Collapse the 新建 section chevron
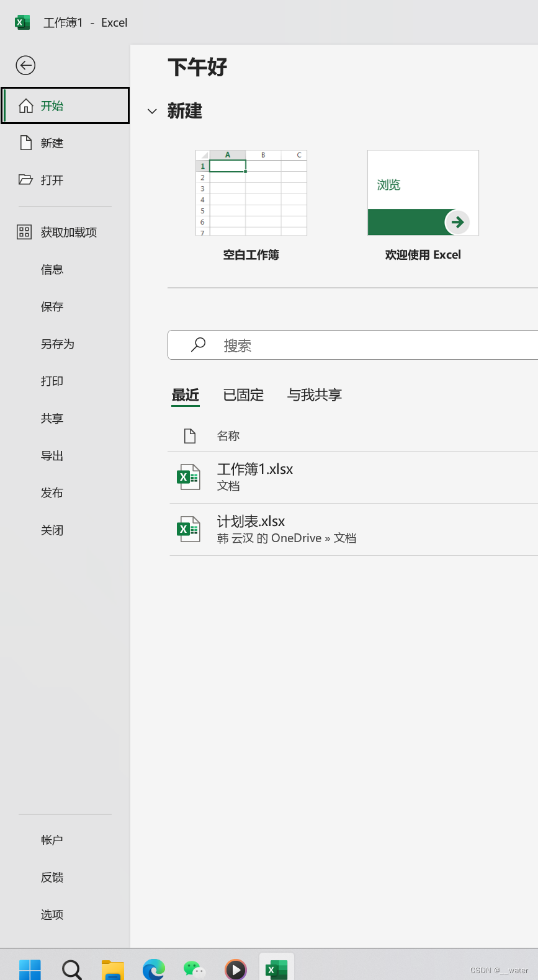Screen dimensions: 538x980 coord(152,112)
